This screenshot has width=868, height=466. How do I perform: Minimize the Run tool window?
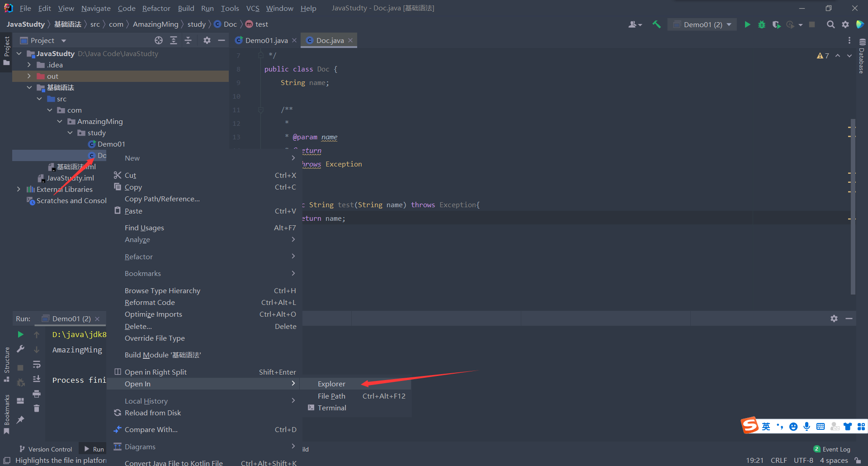click(x=849, y=319)
